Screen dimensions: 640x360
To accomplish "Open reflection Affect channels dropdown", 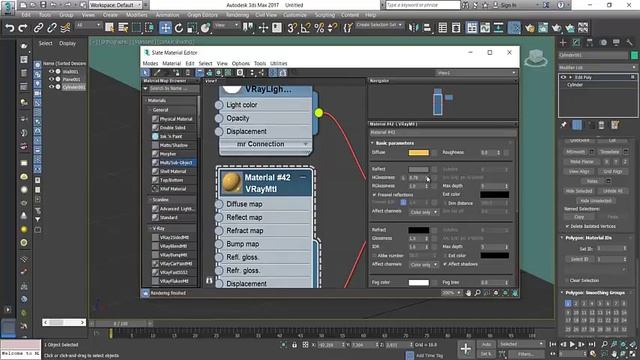I will (x=424, y=212).
